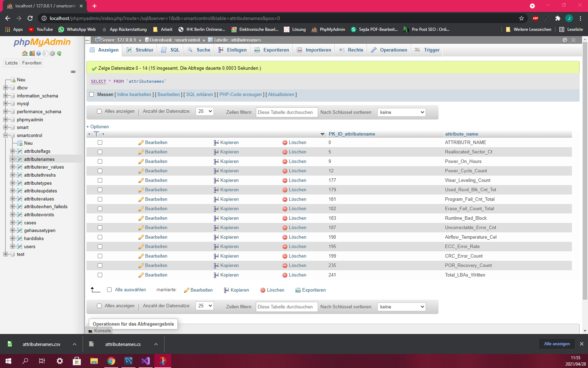Select checkbox for Total_LBAs_Written row

coord(100,275)
